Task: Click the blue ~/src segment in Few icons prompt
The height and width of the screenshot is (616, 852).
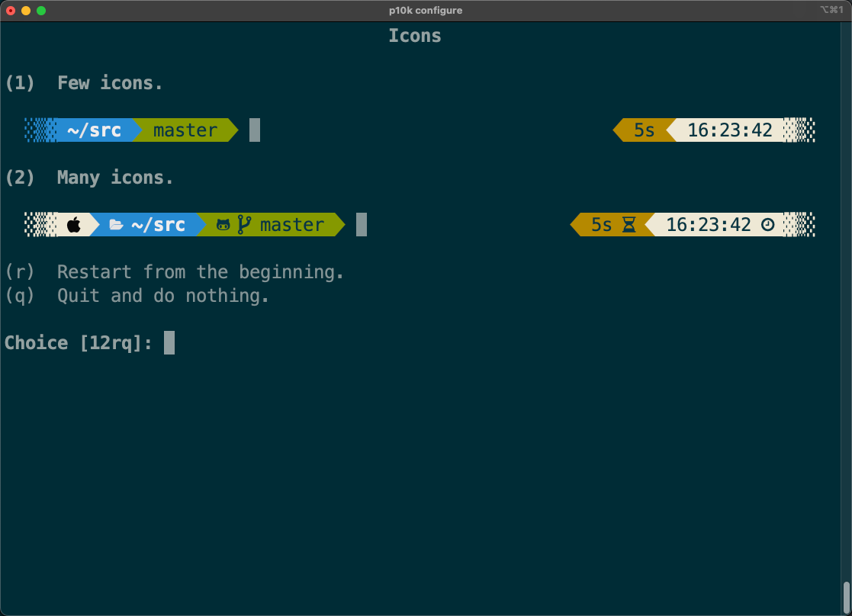Action: (x=94, y=130)
